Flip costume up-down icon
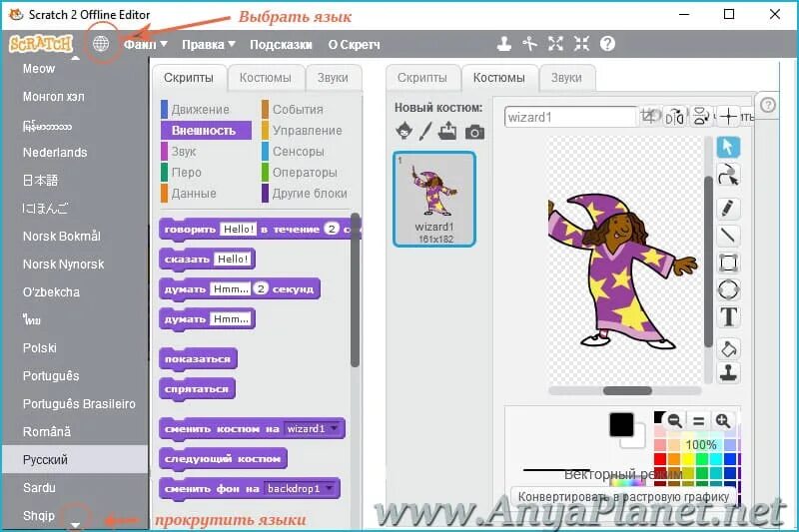The height and width of the screenshot is (532, 799). (701, 117)
